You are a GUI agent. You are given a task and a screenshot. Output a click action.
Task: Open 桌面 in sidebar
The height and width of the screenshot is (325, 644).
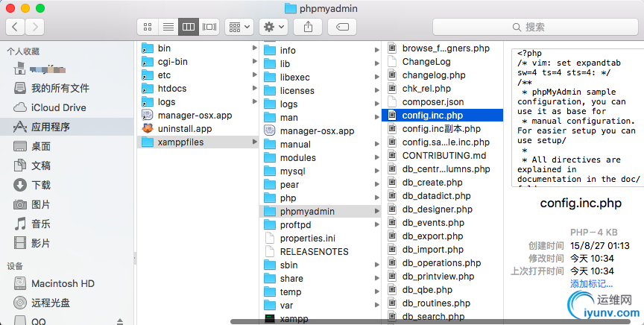[x=66, y=146]
